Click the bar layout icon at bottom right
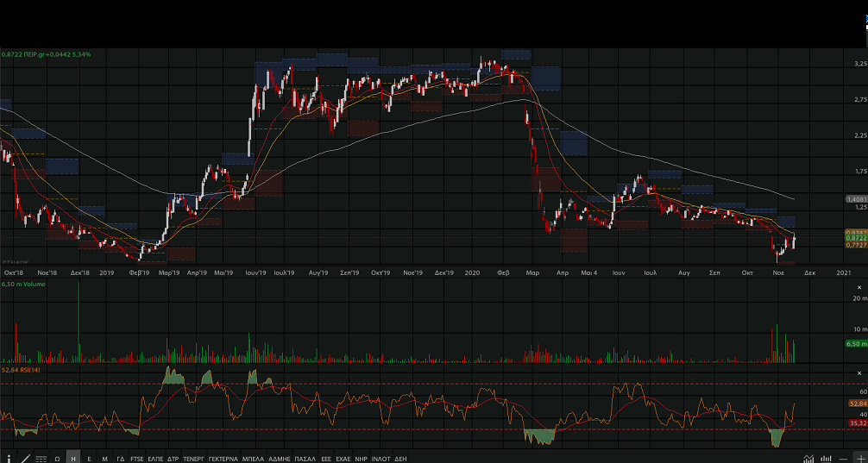 [x=826, y=458]
